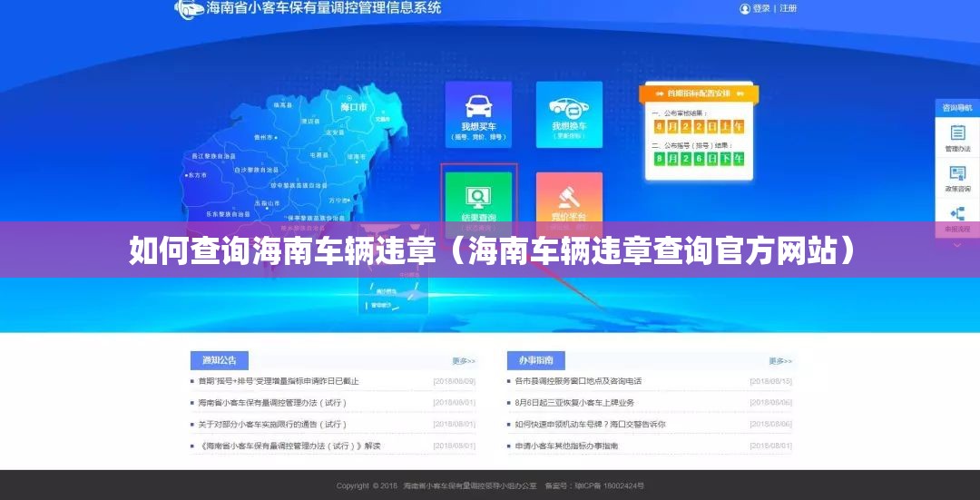Open notice 首期"摇号+排号"受理增量指标申请昨日已截止
The image size is (980, 500).
point(279,380)
